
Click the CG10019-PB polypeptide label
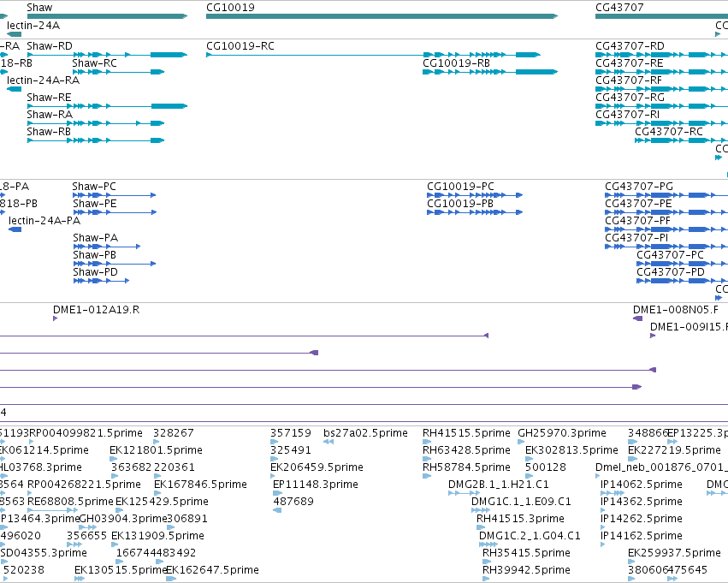pos(459,204)
